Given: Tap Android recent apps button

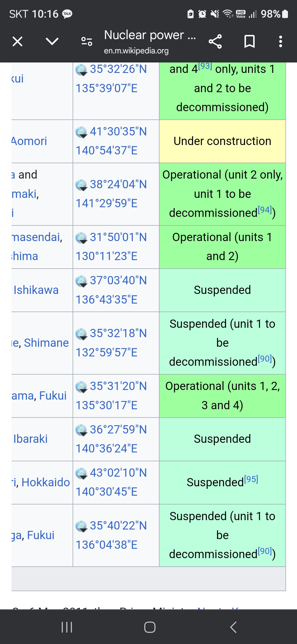Looking at the screenshot, I should tap(67, 627).
